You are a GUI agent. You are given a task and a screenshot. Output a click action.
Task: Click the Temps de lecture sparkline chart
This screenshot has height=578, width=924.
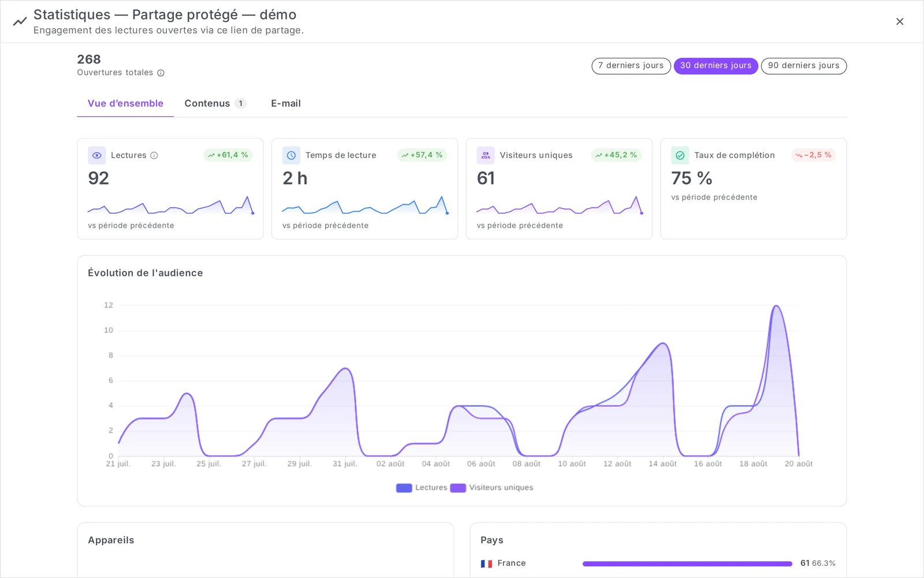pos(365,205)
